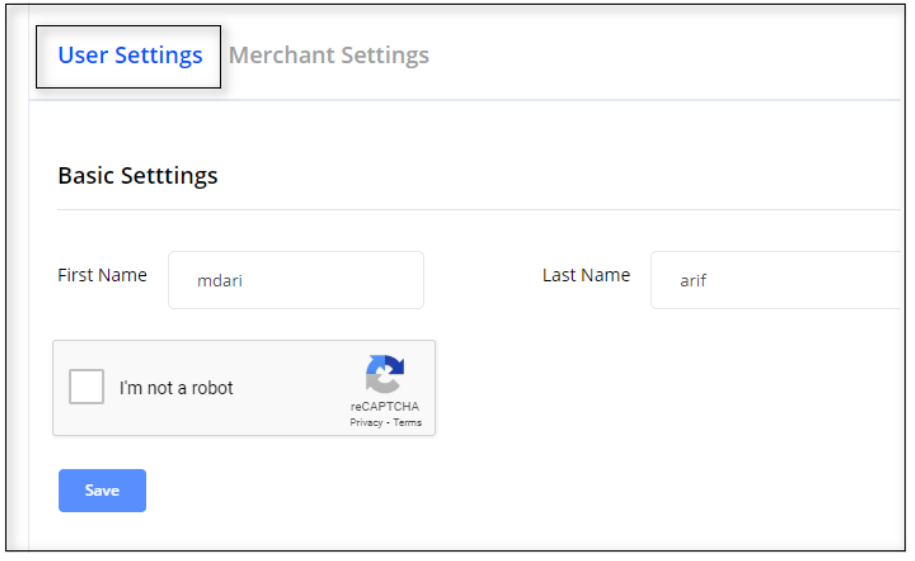The width and height of the screenshot is (915, 561).
Task: Click the reCAPTCHA arrows logo
Action: [385, 375]
